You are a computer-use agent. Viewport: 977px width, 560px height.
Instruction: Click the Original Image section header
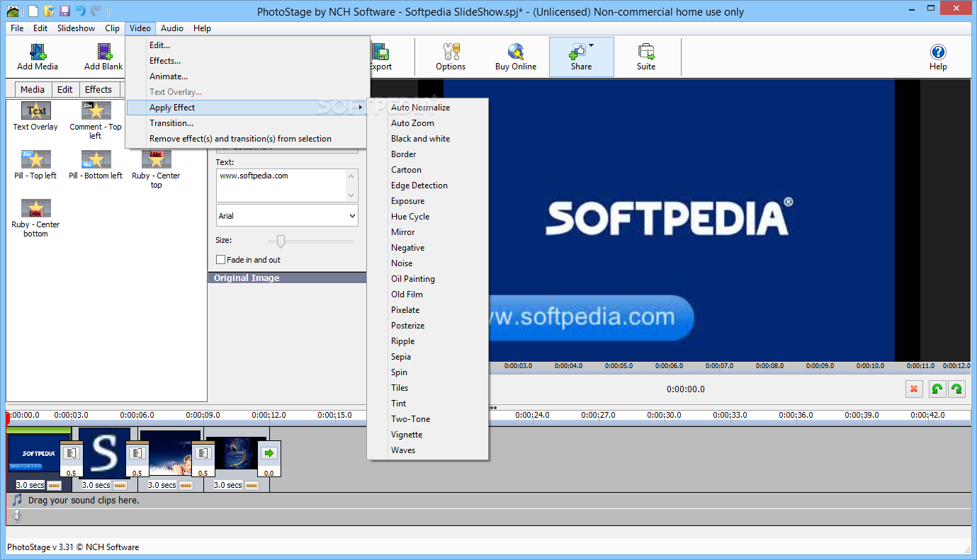coord(287,278)
